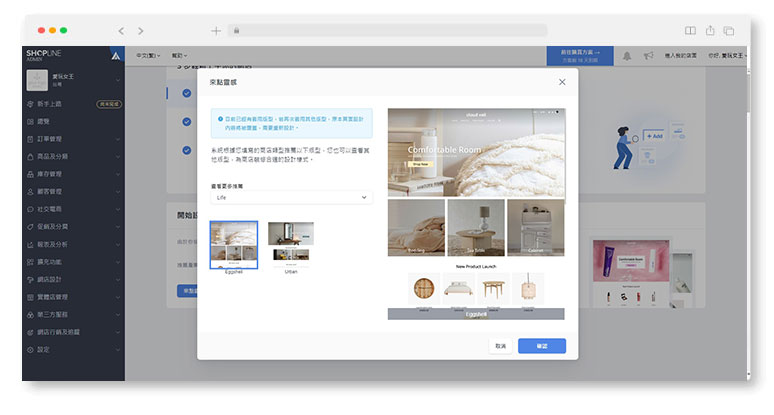Click the notification bell icon
Image resolution: width=774 pixels, height=415 pixels.
pos(627,56)
